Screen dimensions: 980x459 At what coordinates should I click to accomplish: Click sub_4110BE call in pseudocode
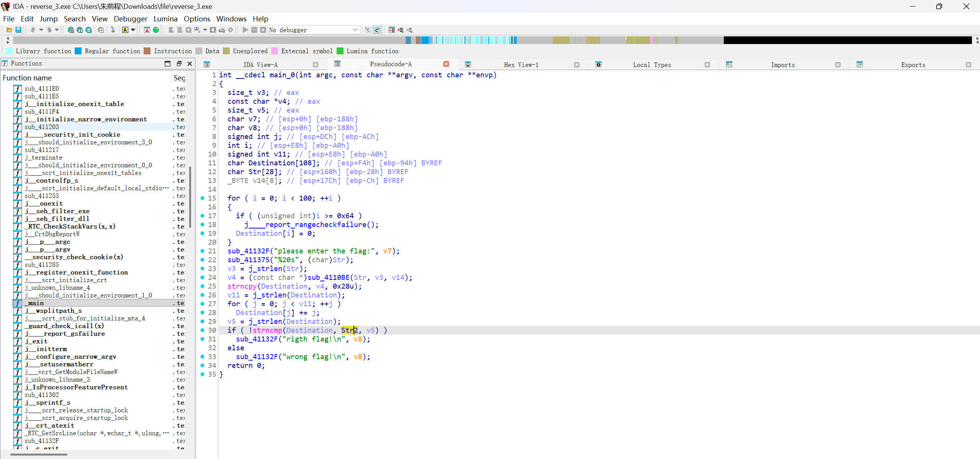tap(329, 277)
